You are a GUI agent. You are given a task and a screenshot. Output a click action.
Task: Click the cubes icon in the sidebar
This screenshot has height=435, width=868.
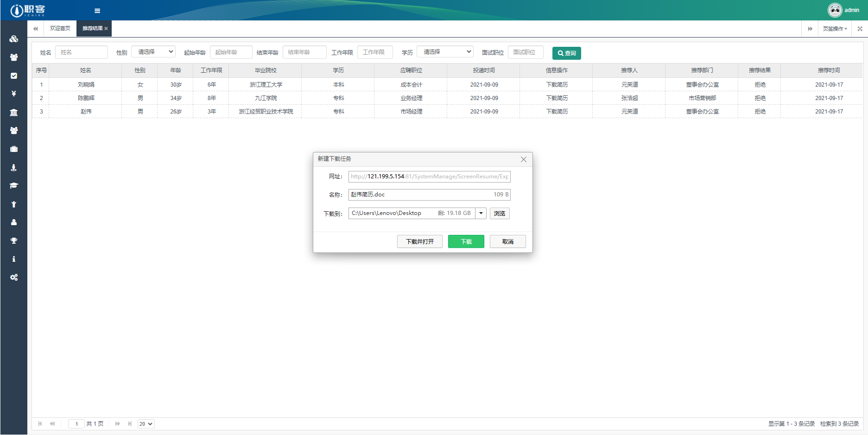tap(14, 39)
